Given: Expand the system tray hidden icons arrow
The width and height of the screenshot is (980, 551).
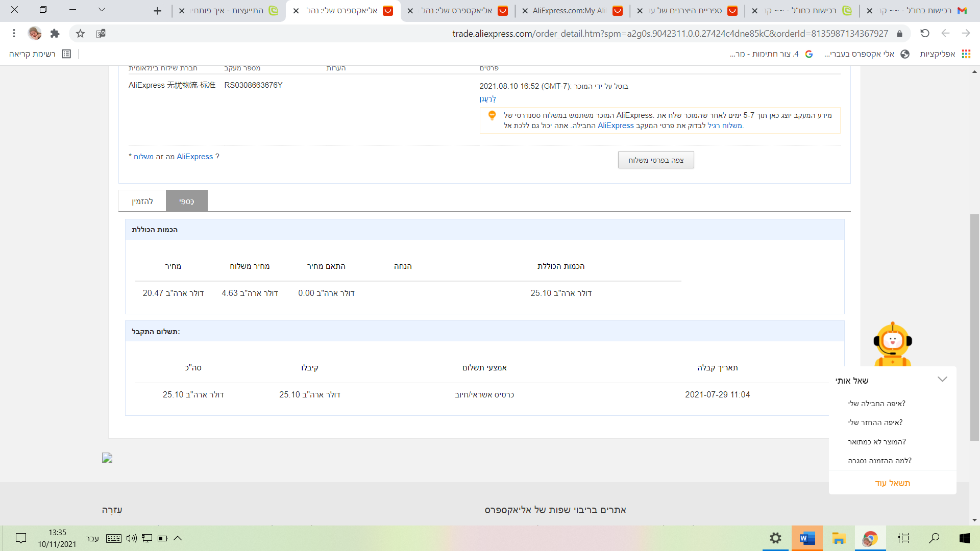Looking at the screenshot, I should pyautogui.click(x=178, y=538).
